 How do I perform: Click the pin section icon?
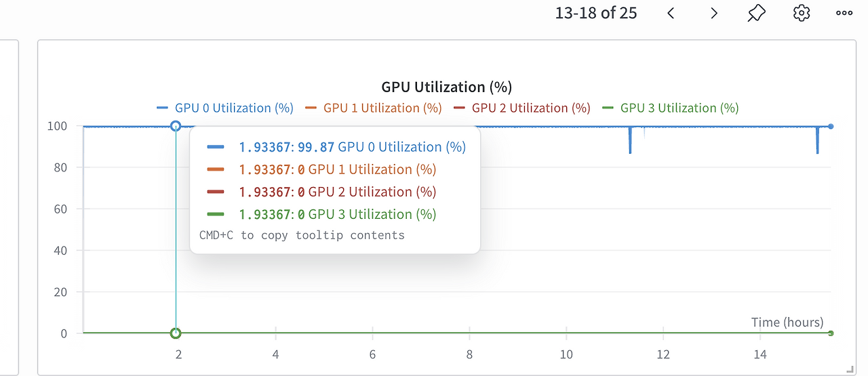click(x=757, y=13)
